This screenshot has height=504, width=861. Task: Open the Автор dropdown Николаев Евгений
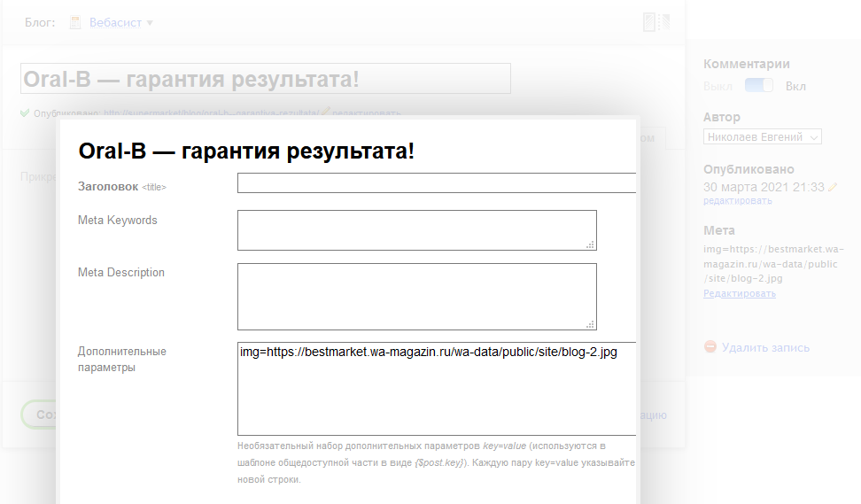(x=762, y=136)
